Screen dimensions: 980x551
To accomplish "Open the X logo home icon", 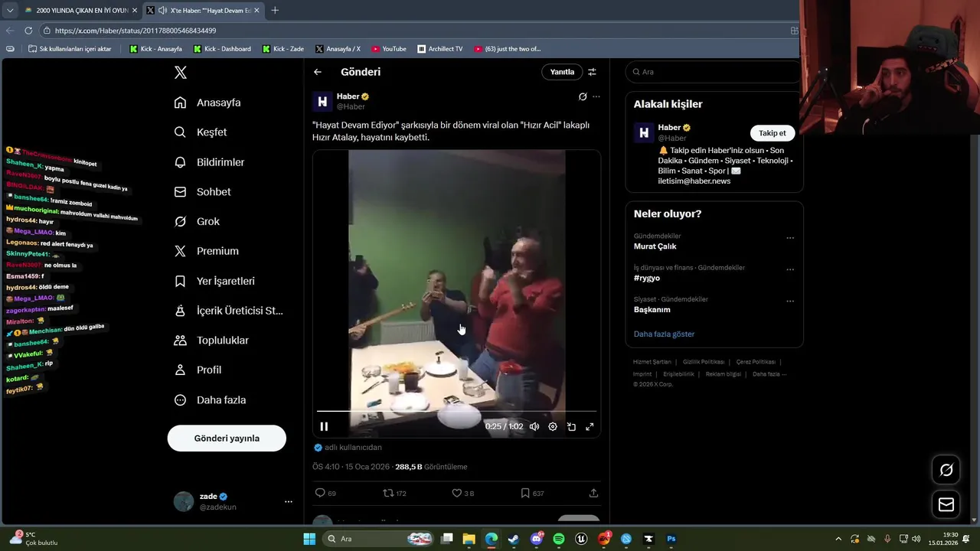I will [x=180, y=73].
